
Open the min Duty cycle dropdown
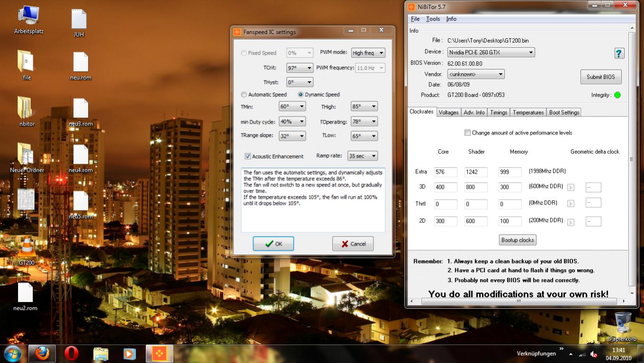point(292,122)
